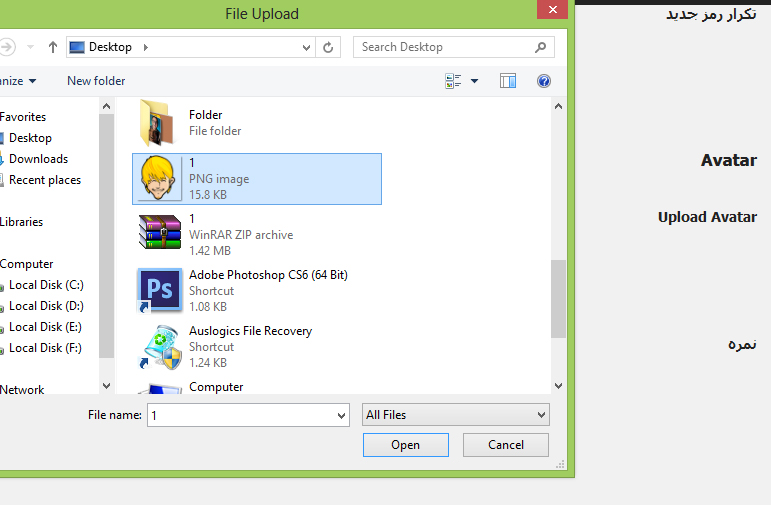Screen dimensions: 771x505
Task: Close the File Upload dialog
Action: click(553, 9)
